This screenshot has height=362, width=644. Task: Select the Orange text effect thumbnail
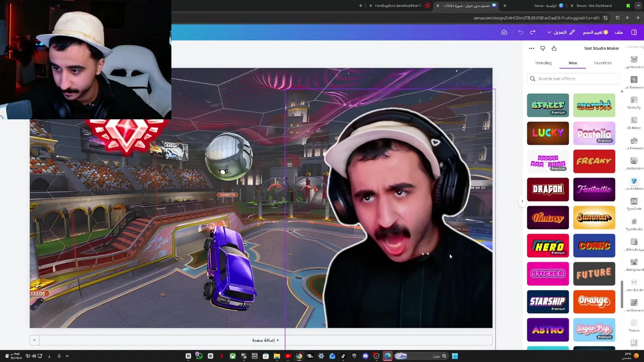[594, 302]
